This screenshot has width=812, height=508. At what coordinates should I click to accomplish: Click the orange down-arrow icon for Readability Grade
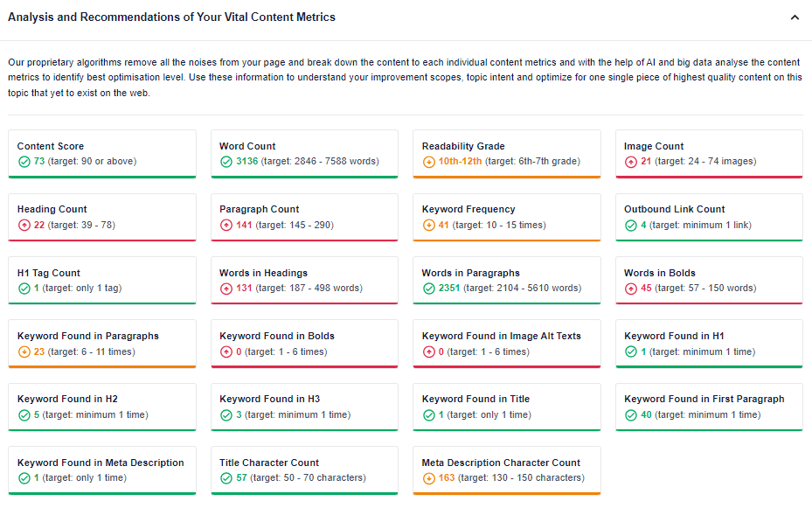[429, 162]
